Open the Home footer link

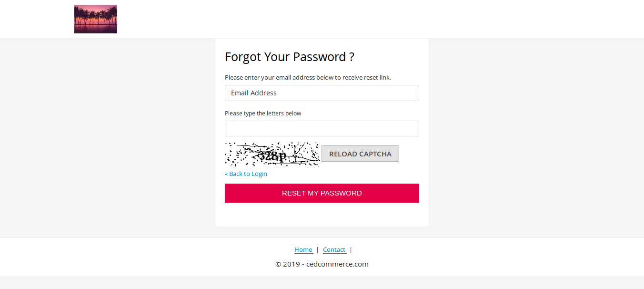tap(303, 250)
